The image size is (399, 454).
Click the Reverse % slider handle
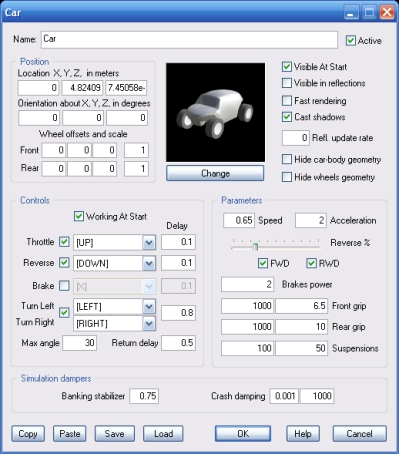click(255, 247)
